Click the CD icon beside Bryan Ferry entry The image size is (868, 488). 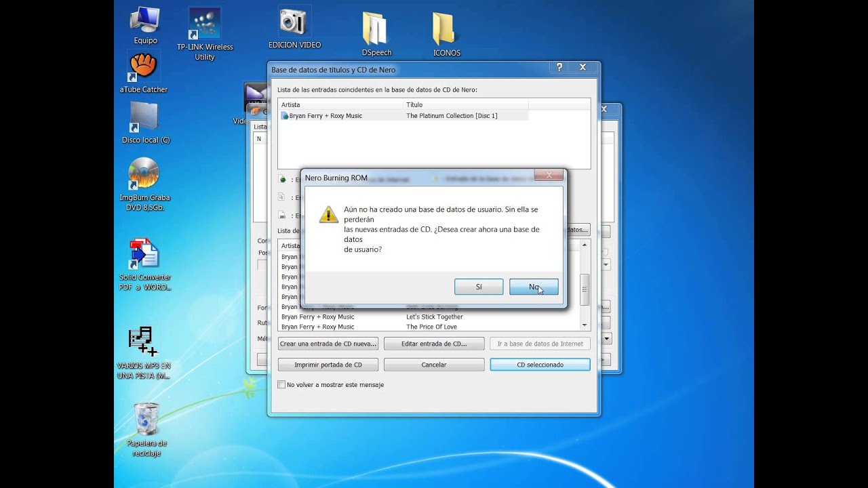[x=285, y=116]
